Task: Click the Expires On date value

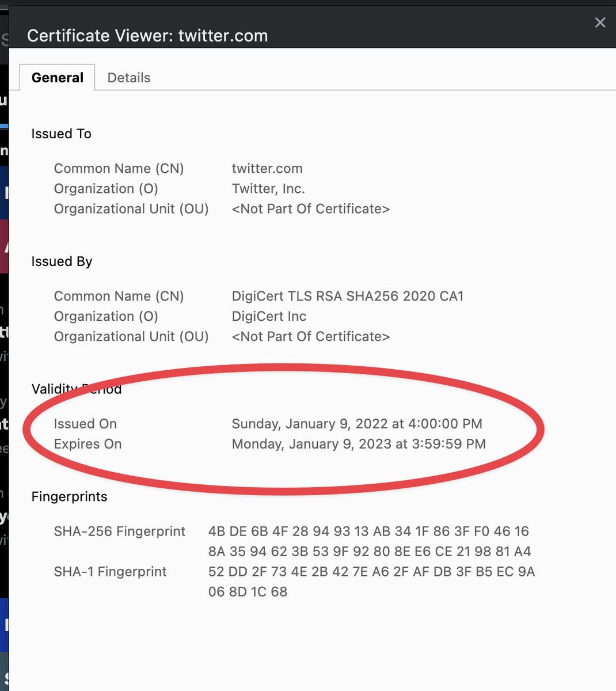Action: point(359,444)
